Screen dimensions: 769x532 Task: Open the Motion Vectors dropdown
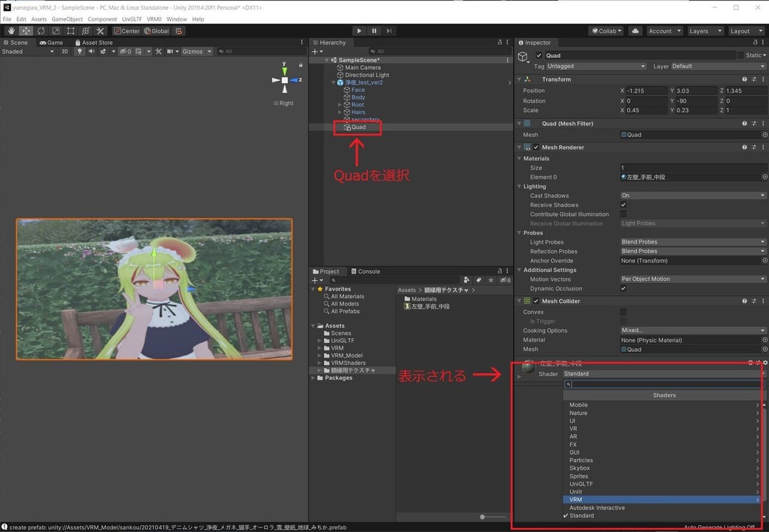click(x=693, y=279)
